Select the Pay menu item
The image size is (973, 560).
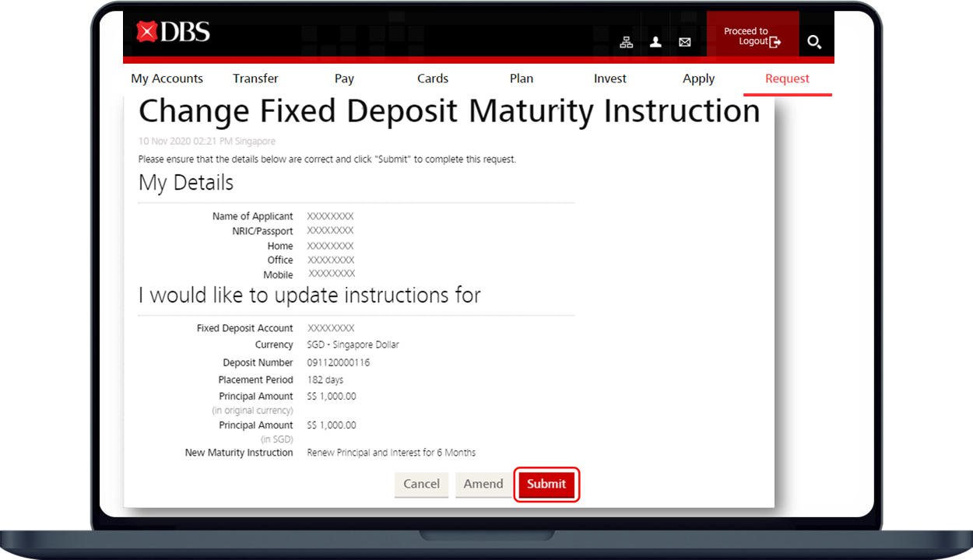344,79
